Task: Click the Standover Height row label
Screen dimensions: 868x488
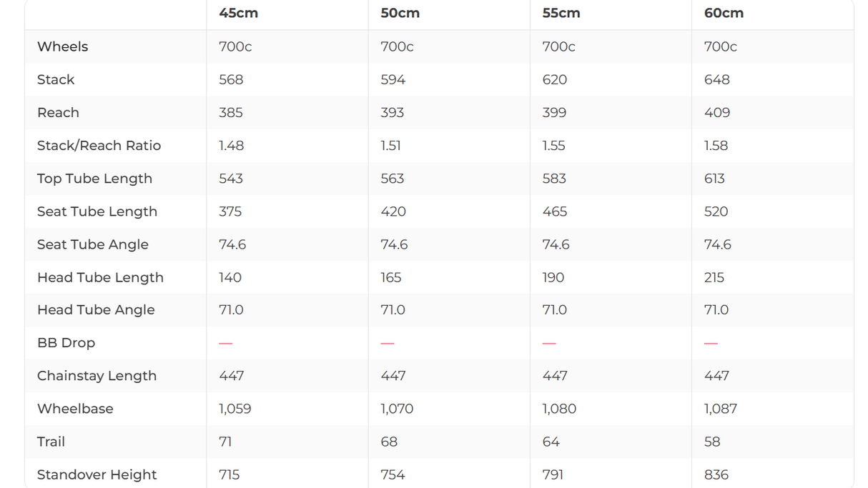Action: [x=97, y=474]
